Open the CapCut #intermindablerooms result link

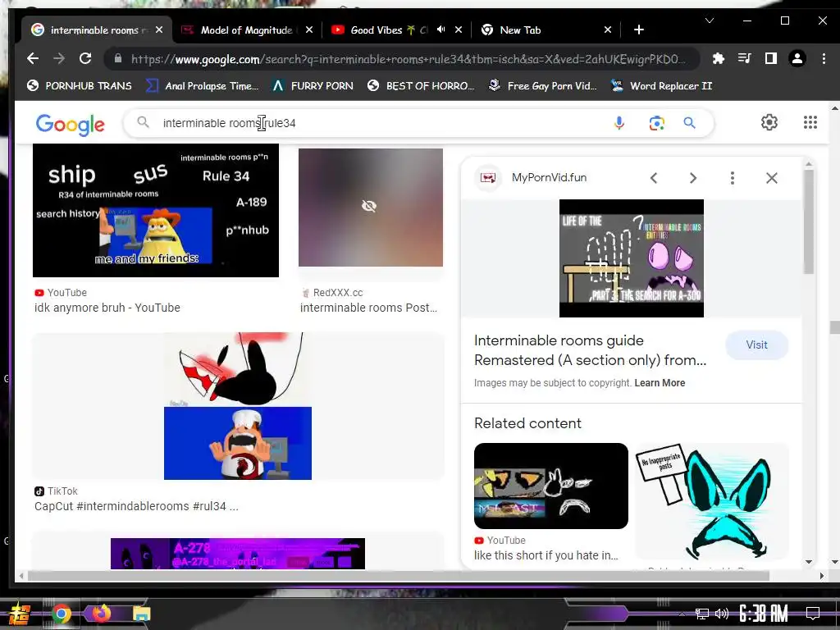click(136, 506)
